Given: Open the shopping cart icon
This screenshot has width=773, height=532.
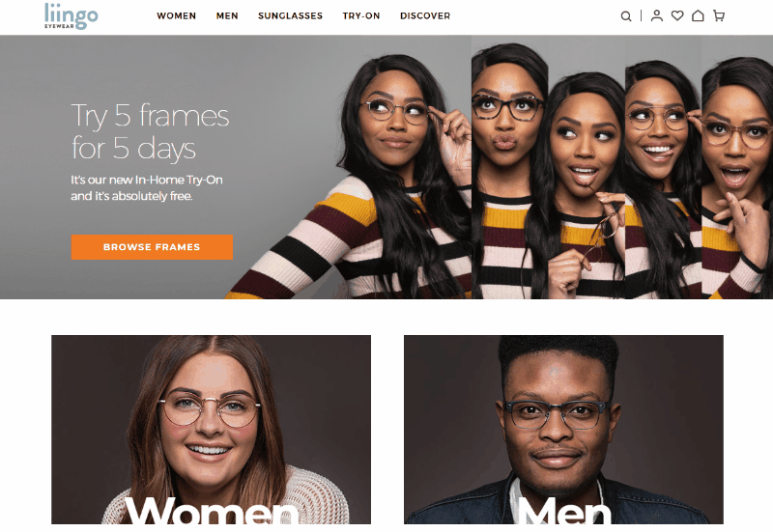Looking at the screenshot, I should 719,15.
